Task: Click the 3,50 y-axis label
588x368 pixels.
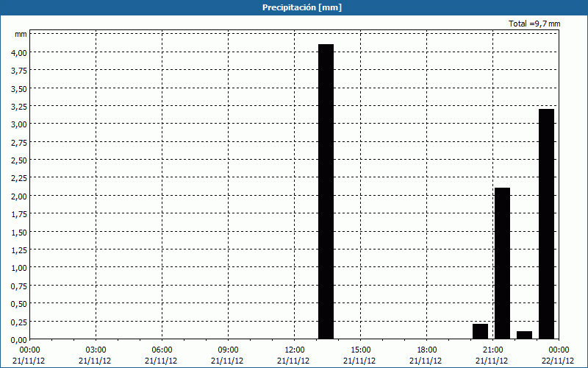Action: click(19, 88)
